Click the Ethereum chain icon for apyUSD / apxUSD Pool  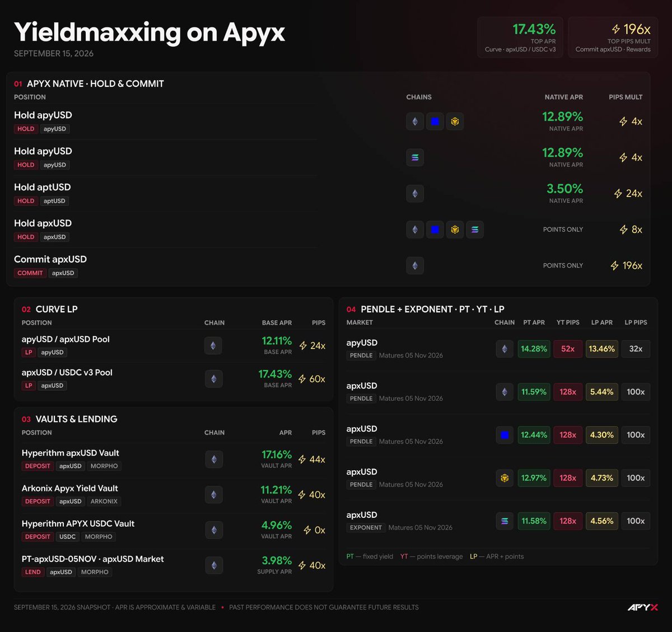click(213, 345)
